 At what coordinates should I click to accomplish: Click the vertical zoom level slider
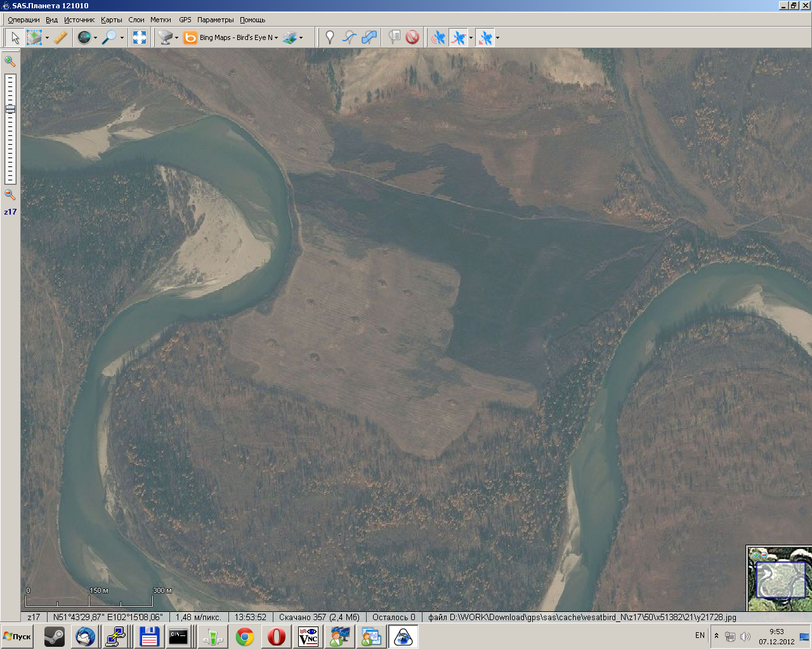click(x=10, y=127)
